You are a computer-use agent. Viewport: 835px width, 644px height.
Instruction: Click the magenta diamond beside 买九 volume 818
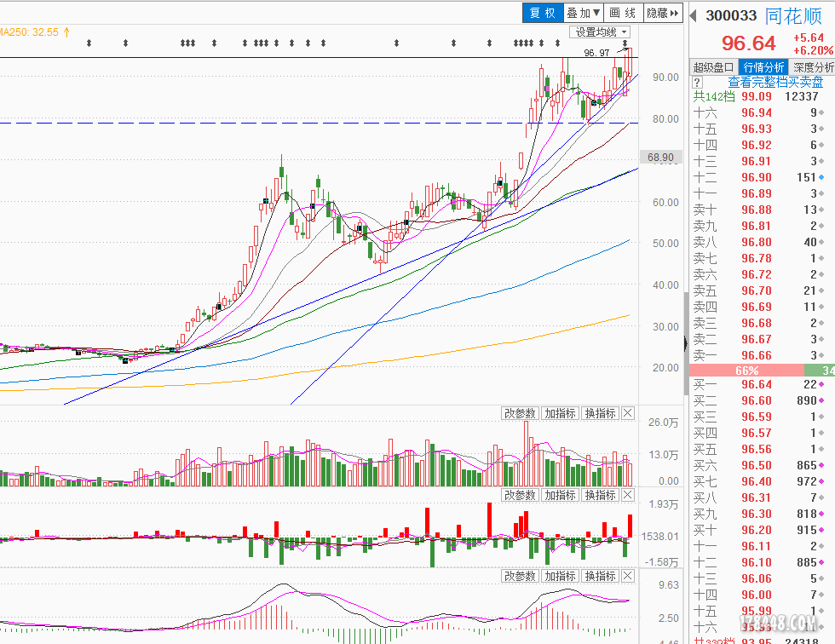click(821, 514)
